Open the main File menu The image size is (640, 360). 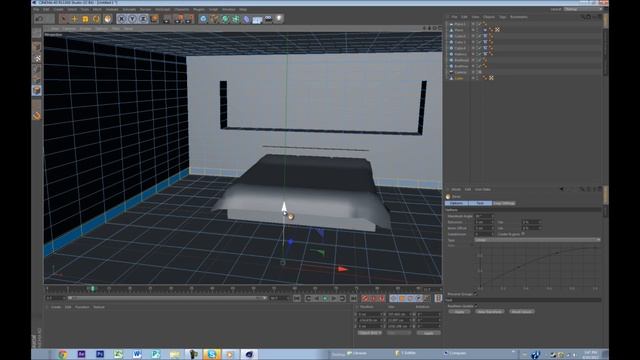pos(36,9)
